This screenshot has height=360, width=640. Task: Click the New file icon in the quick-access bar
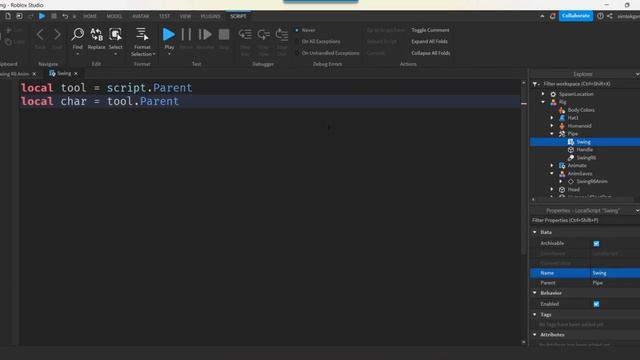point(8,16)
